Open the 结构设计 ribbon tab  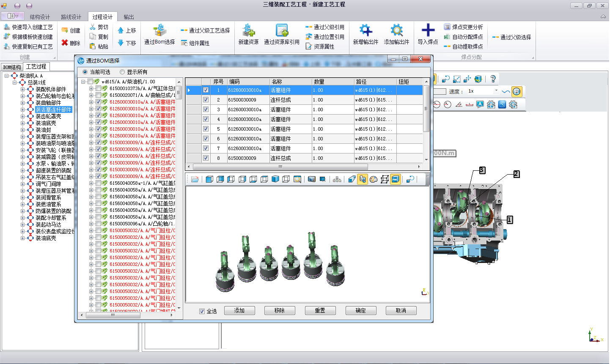[40, 17]
